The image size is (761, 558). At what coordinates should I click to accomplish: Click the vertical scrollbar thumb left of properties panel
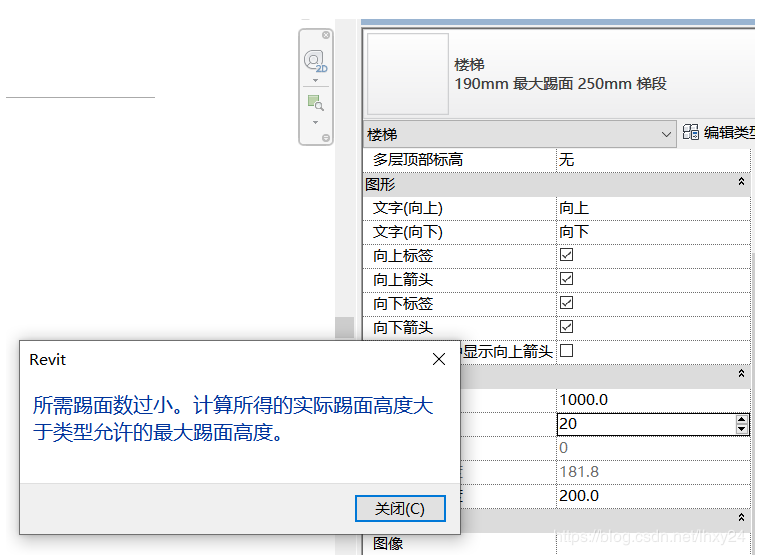coord(345,328)
